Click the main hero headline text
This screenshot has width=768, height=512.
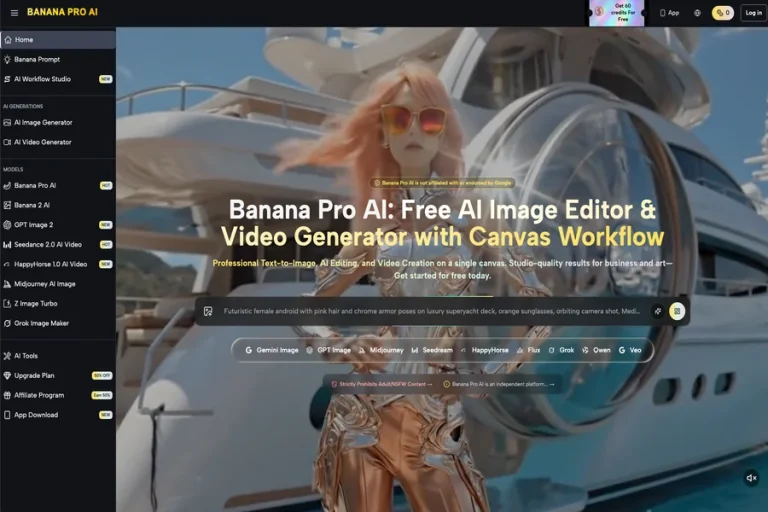pyautogui.click(x=442, y=223)
